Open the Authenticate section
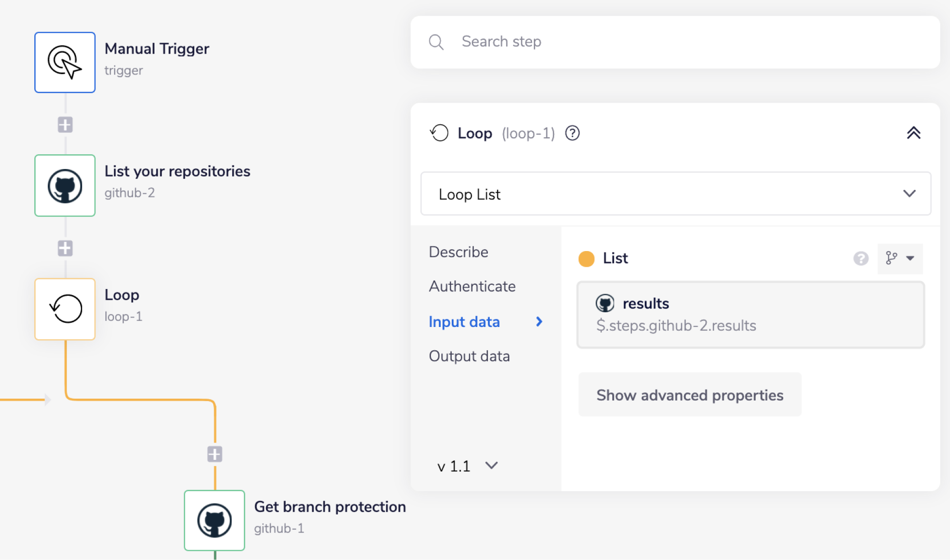The width and height of the screenshot is (950, 560). click(472, 286)
